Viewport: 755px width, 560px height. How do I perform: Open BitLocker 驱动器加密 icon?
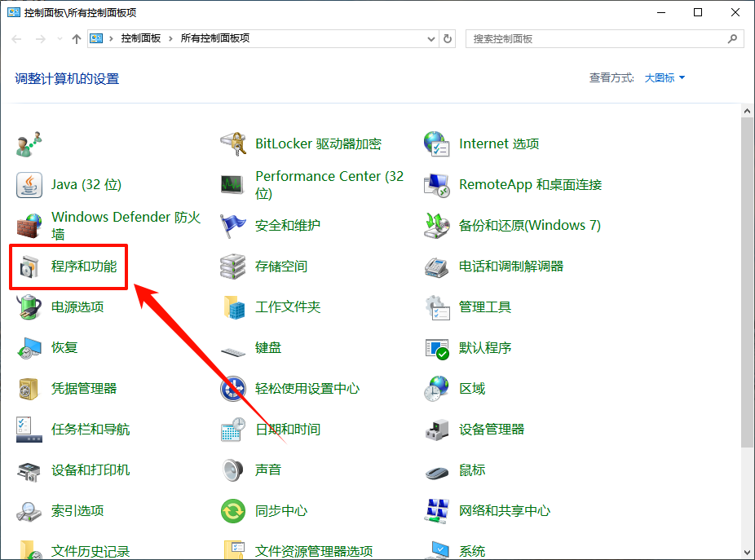tap(233, 144)
